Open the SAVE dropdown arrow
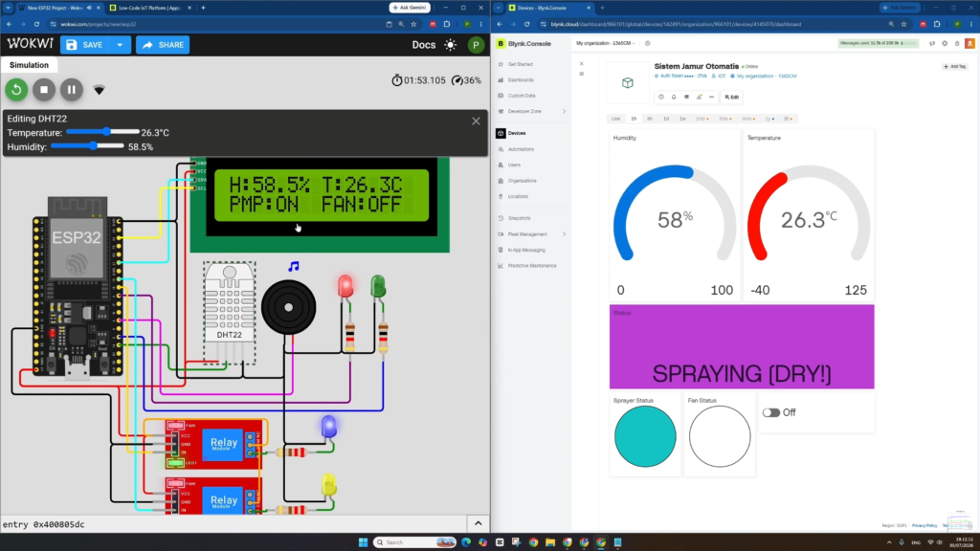980x551 pixels. click(x=120, y=45)
